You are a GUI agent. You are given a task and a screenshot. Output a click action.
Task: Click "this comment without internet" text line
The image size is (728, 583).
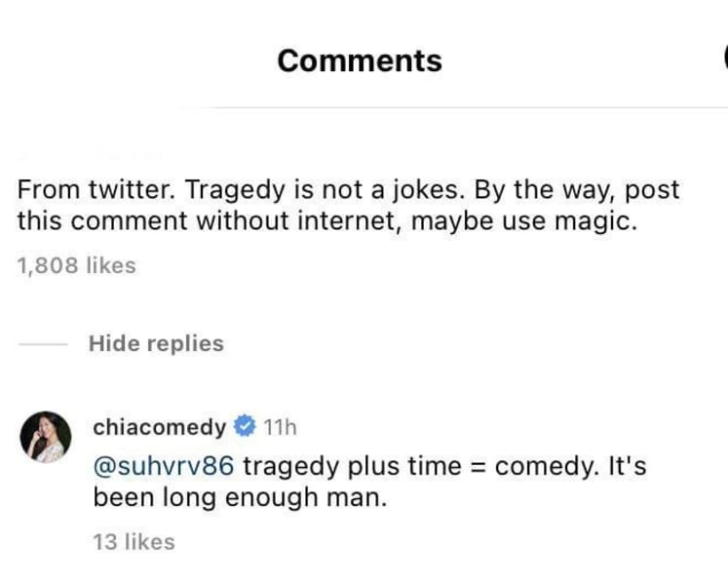(x=209, y=220)
